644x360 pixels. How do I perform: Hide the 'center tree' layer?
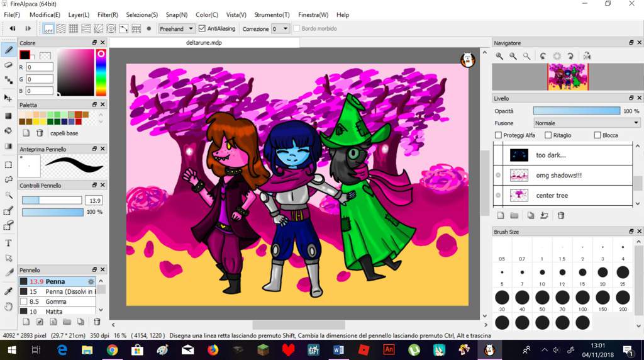point(498,195)
